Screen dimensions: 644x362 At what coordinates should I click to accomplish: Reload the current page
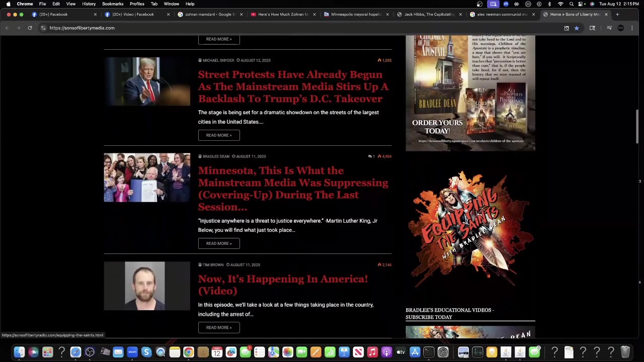[x=30, y=28]
